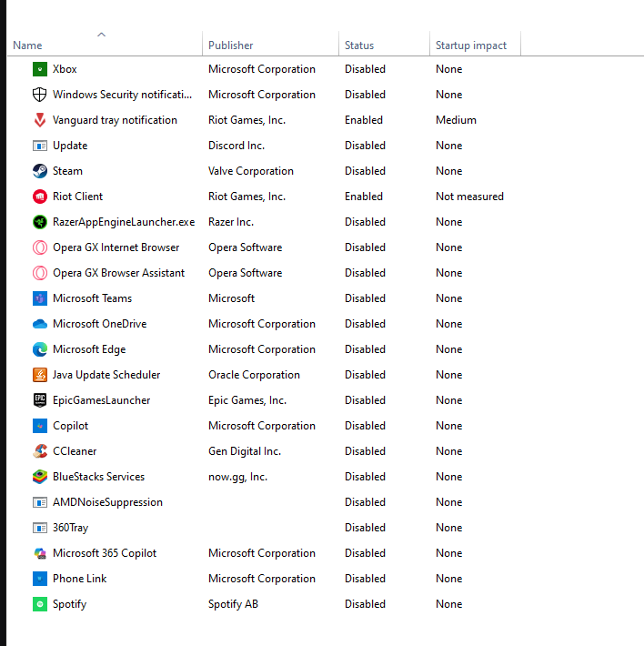
Task: Click the Riot Client icon
Action: tap(39, 197)
